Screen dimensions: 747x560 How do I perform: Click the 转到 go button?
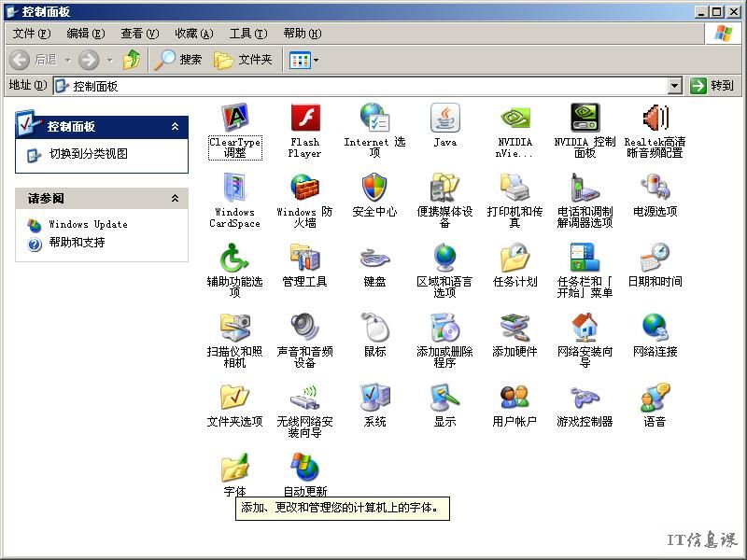712,86
